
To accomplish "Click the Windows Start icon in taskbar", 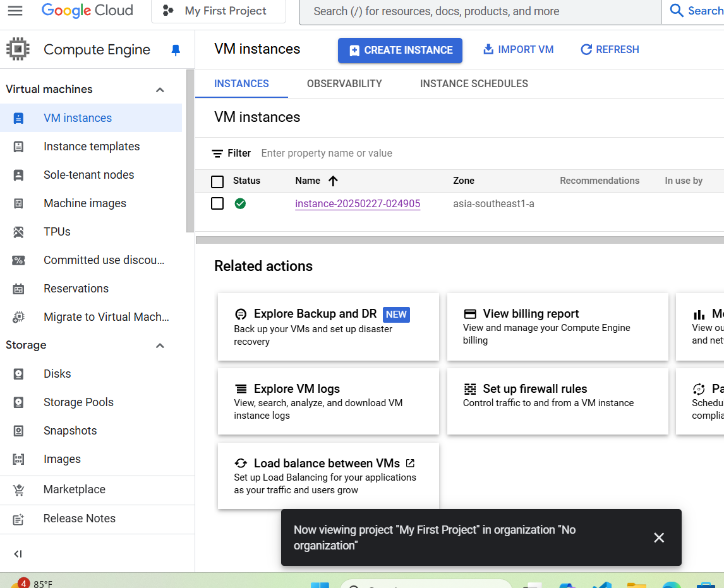I will [320, 585].
